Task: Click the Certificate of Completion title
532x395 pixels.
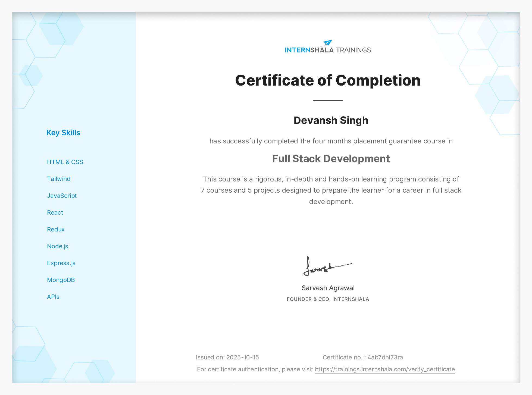Action: [328, 80]
